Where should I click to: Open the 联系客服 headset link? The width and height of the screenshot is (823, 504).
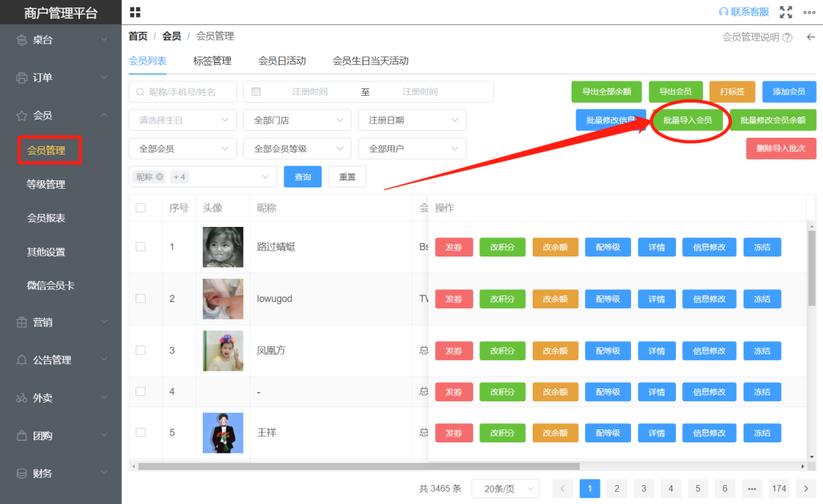(744, 11)
